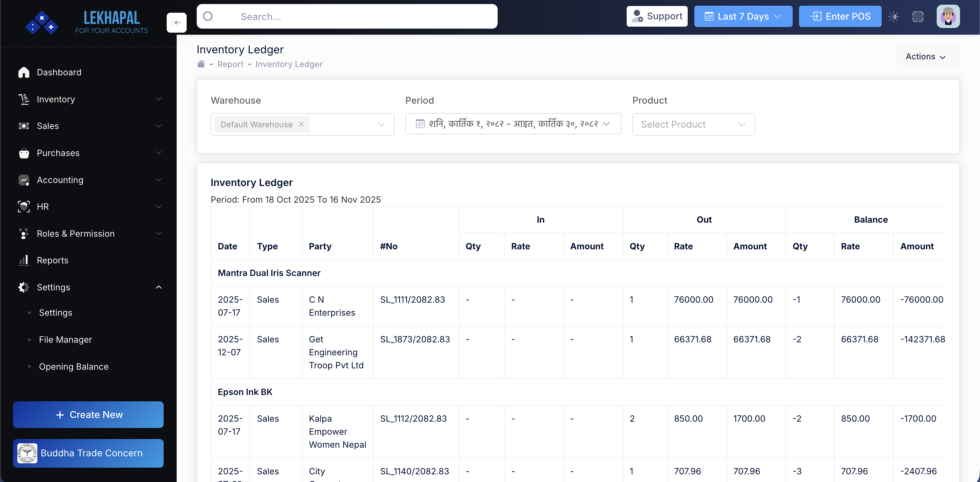Image resolution: width=980 pixels, height=482 pixels.
Task: Open the Select Product dropdown
Action: [693, 124]
